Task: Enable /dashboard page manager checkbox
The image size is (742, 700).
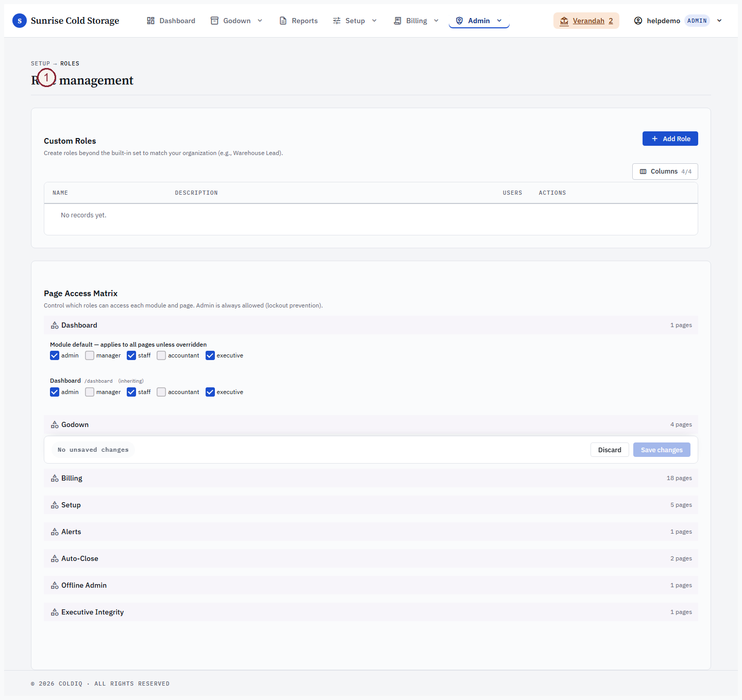Action: [x=90, y=392]
